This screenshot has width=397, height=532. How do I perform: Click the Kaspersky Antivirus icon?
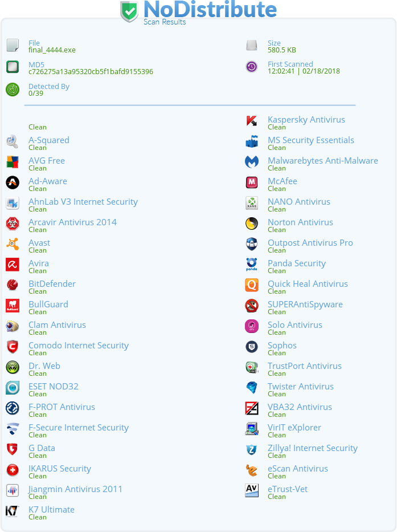[x=251, y=121]
